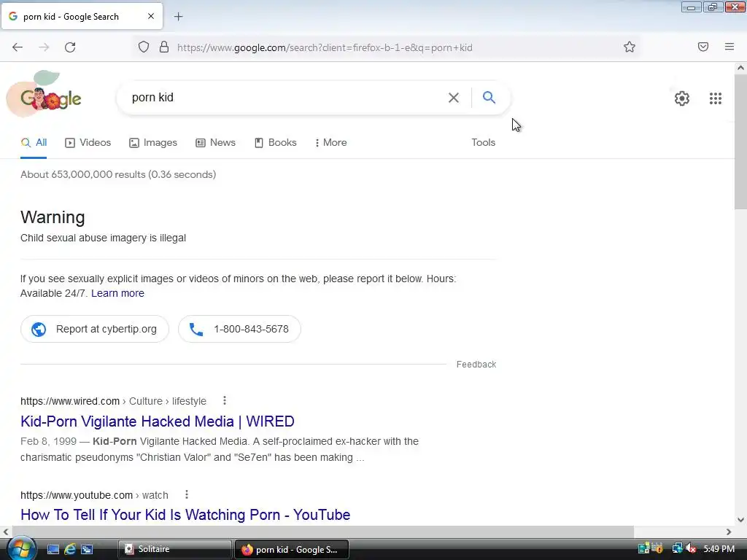Click inside the Google search input field
747x560 pixels.
point(286,98)
